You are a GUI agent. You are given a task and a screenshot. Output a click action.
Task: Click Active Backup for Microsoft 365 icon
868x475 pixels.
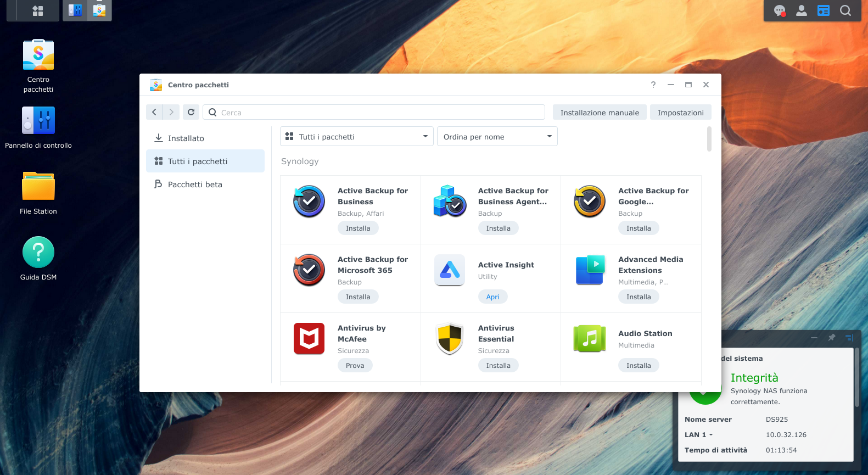coord(309,270)
